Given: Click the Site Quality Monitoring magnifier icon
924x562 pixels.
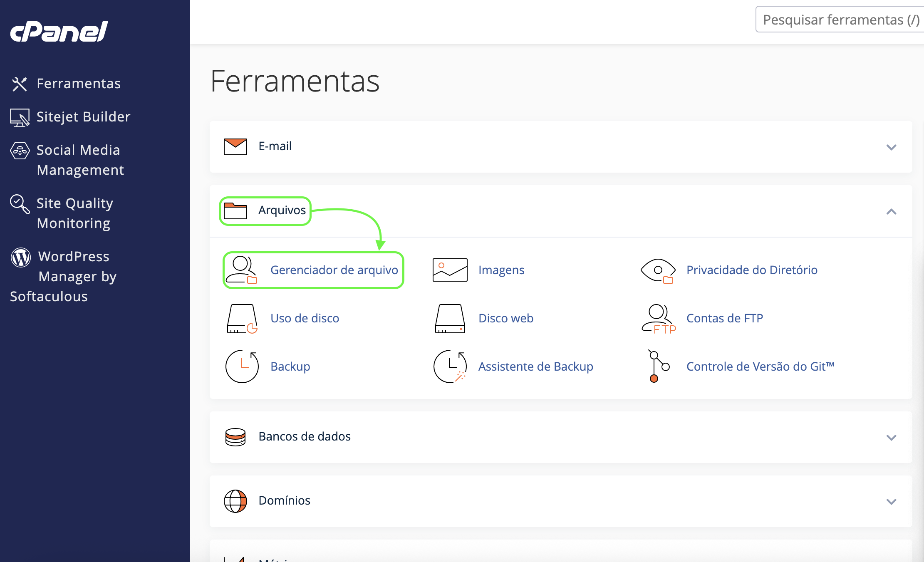Looking at the screenshot, I should pos(20,204).
